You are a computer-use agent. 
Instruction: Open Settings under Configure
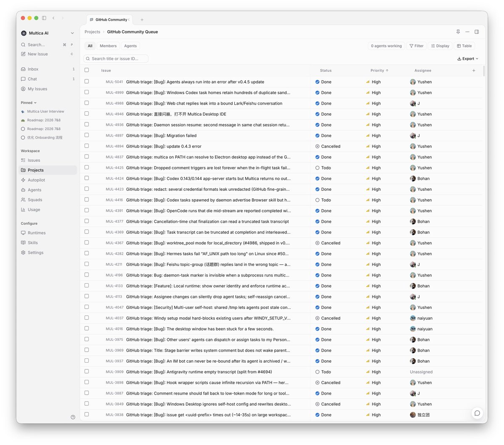(x=48, y=253)
